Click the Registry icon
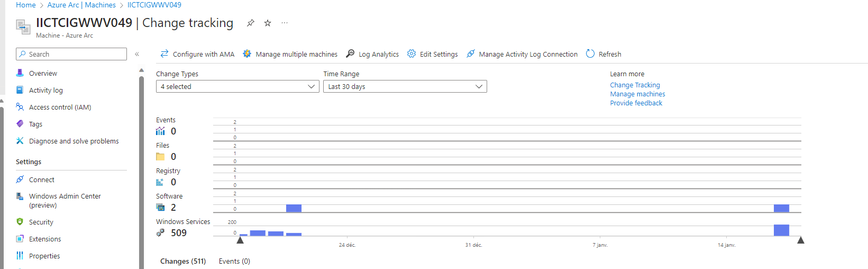 (160, 182)
